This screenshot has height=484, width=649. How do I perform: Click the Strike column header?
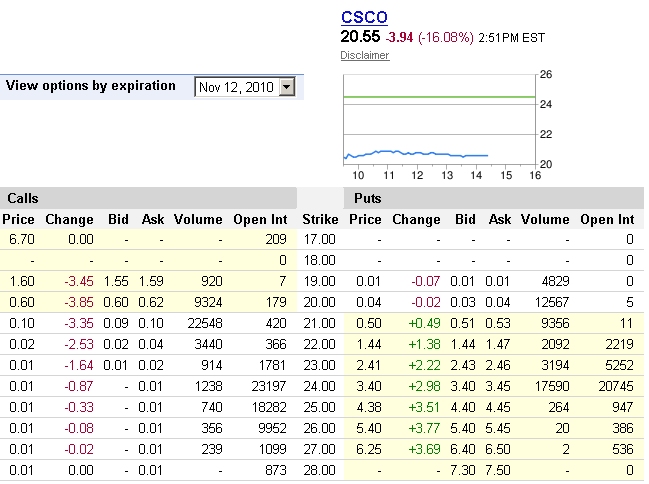320,219
